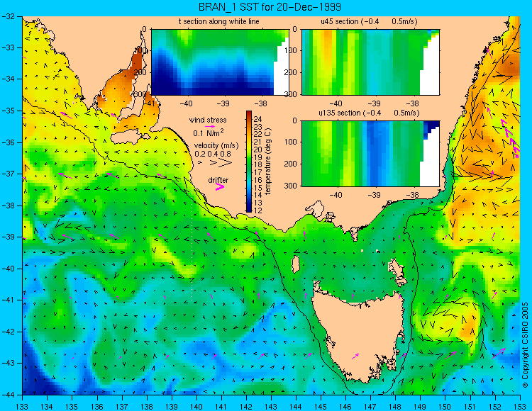Click longitude axis label 153

(x=520, y=407)
